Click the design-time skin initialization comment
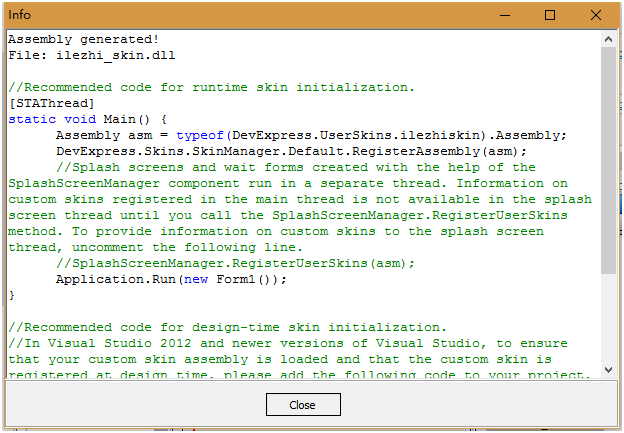 (227, 328)
